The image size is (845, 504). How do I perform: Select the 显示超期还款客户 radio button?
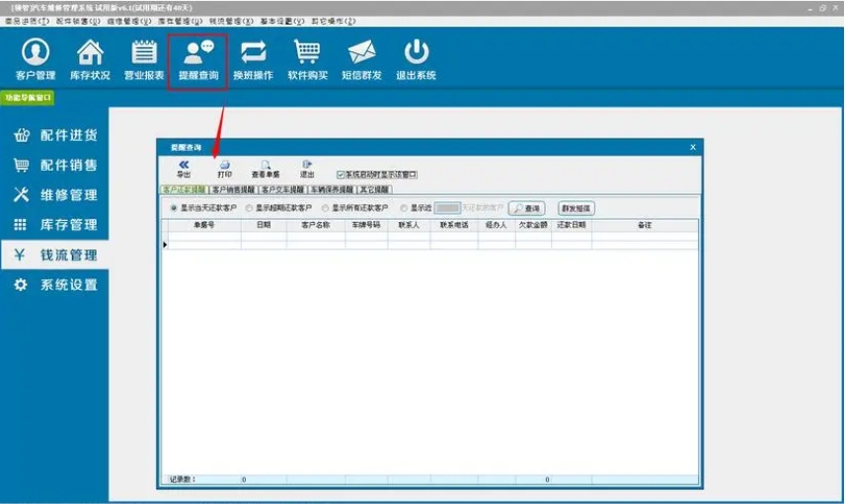[x=249, y=208]
